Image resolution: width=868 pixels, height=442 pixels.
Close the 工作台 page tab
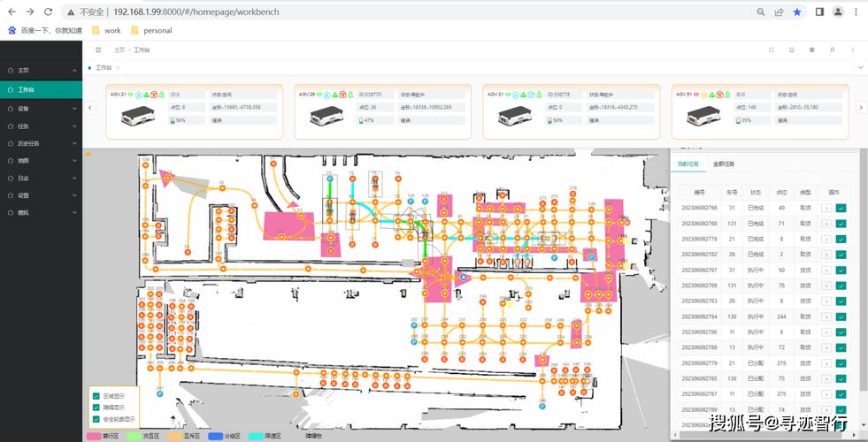[118, 67]
